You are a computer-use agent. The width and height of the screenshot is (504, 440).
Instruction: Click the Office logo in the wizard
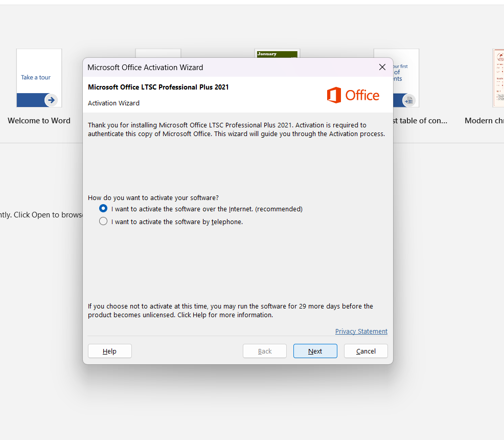click(x=353, y=95)
